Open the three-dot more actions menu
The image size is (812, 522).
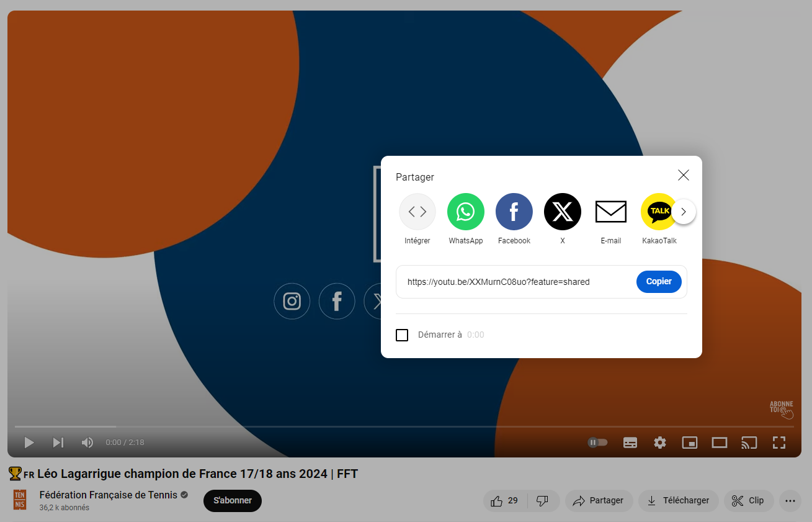[790, 501]
